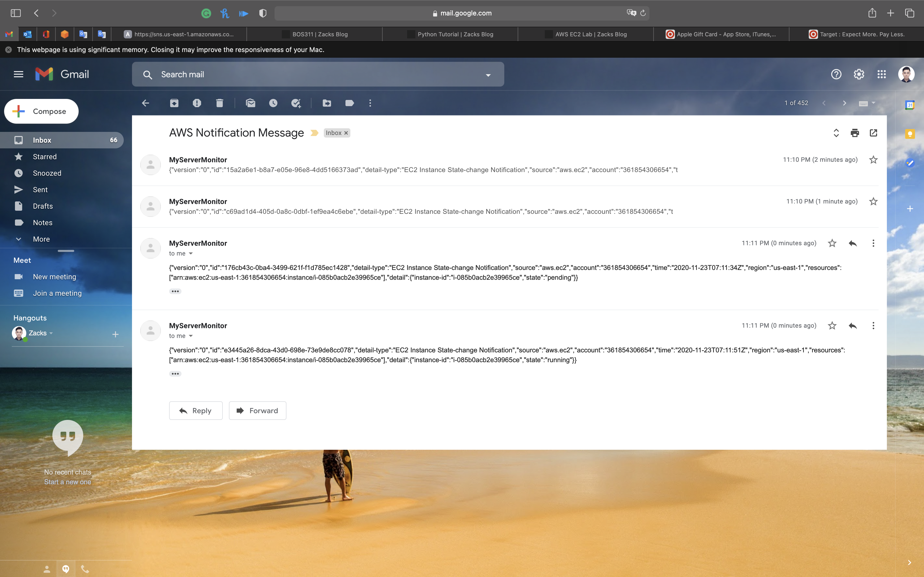
Task: Snooze this conversation with the clock icon
Action: click(x=273, y=103)
